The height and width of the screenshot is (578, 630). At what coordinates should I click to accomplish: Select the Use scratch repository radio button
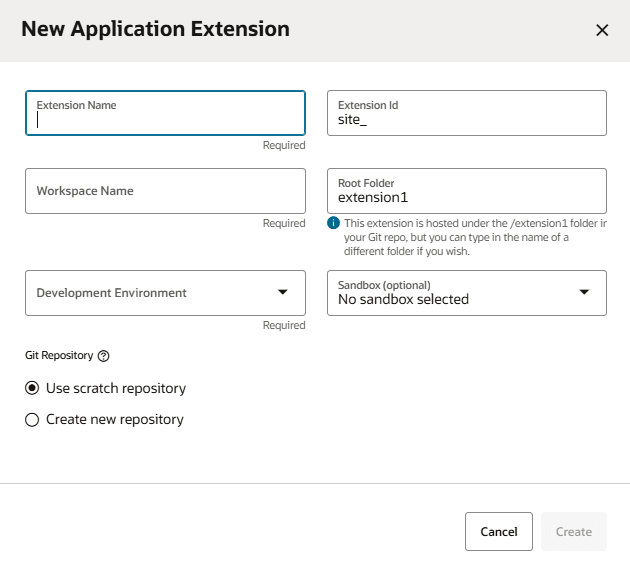pyautogui.click(x=32, y=388)
